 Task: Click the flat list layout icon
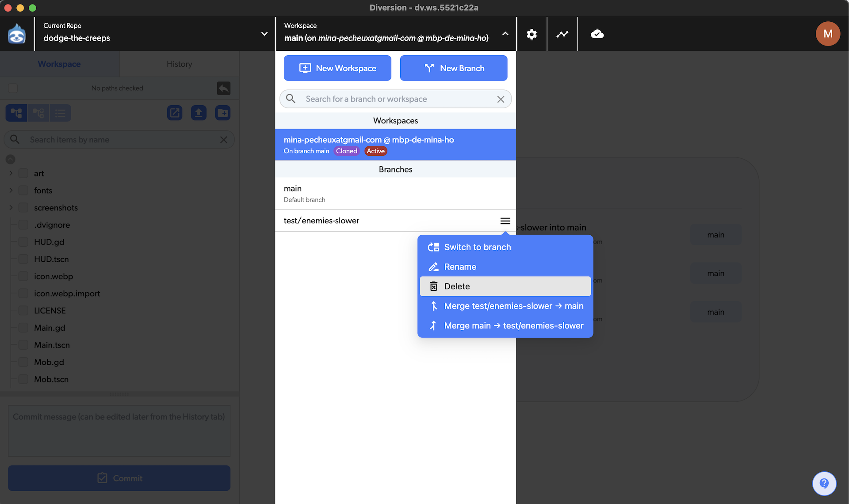pos(60,113)
